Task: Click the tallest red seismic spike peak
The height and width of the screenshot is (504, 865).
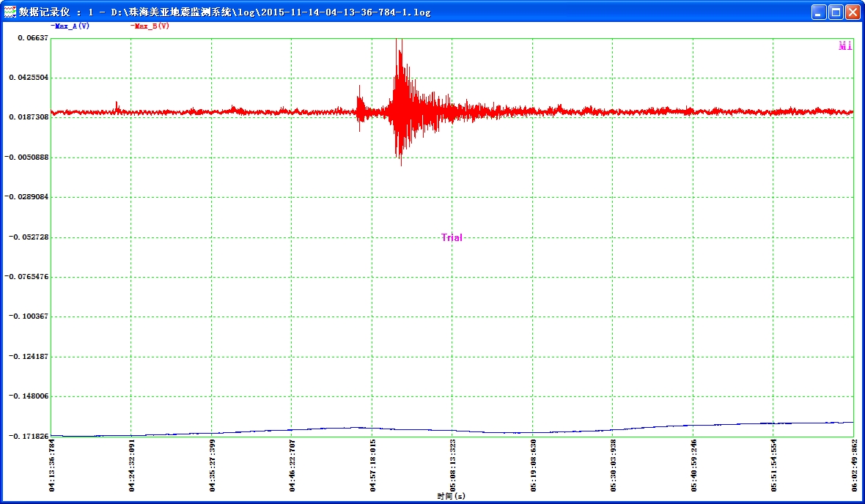Action: click(396, 40)
